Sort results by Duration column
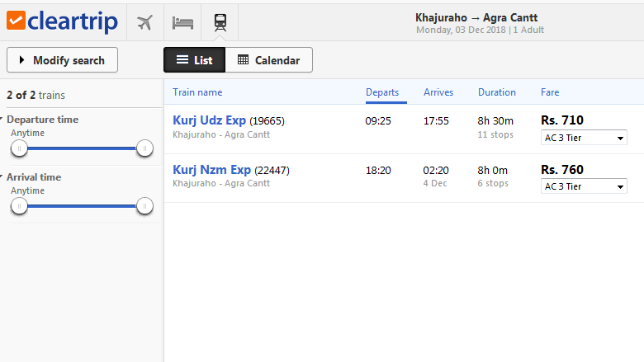The height and width of the screenshot is (362, 644). pyautogui.click(x=497, y=92)
